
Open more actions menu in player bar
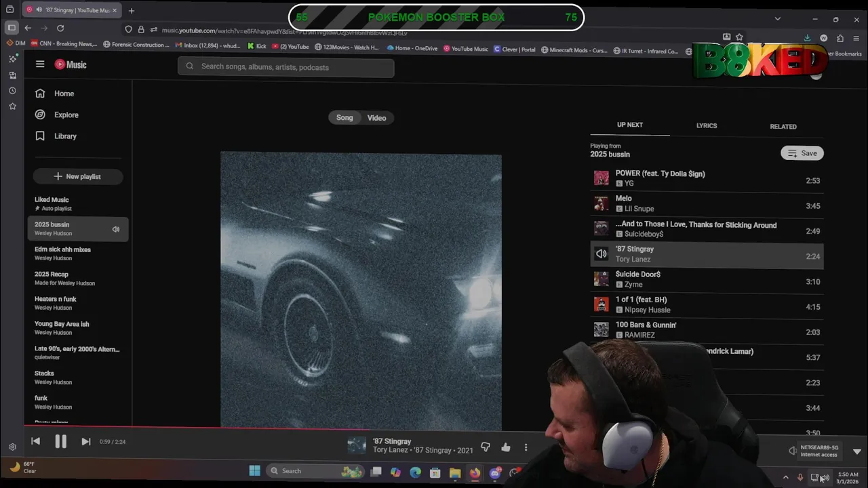(526, 447)
